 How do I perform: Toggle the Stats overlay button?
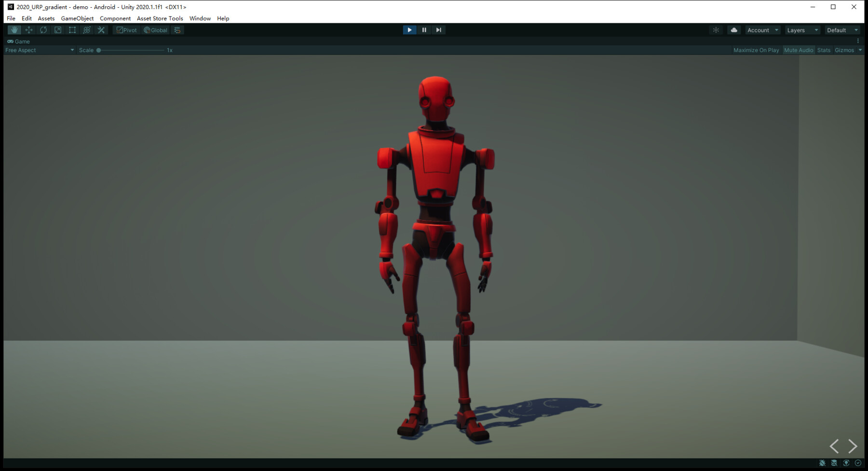[823, 50]
